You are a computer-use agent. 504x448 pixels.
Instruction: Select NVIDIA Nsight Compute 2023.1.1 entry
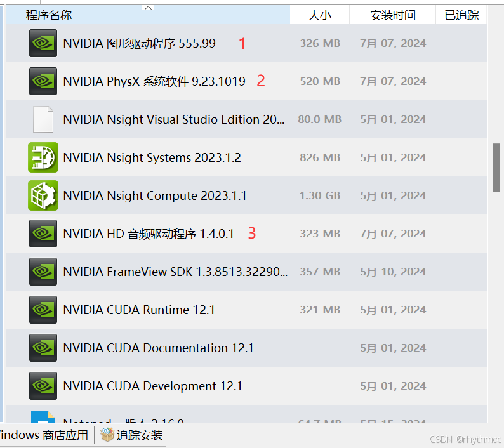(247, 195)
